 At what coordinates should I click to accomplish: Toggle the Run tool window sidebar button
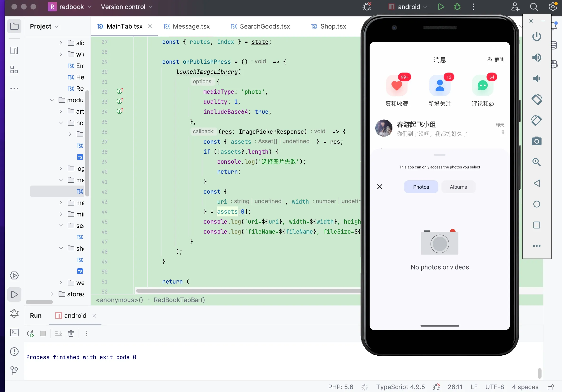[14, 294]
